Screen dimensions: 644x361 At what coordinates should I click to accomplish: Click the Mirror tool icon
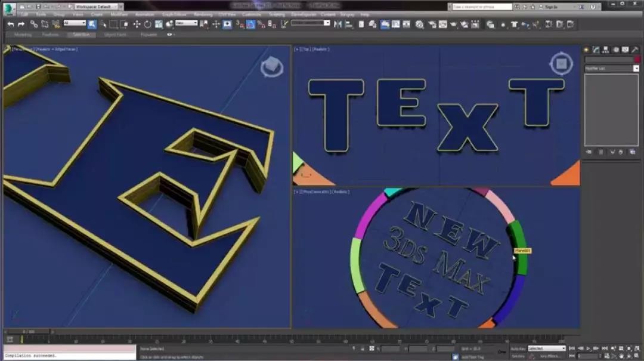pyautogui.click(x=338, y=24)
